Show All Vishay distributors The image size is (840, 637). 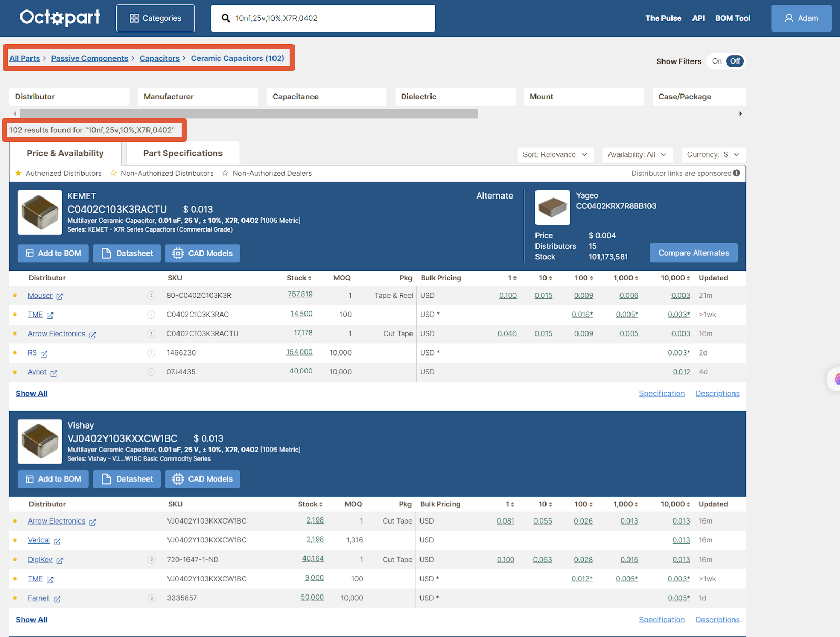(x=31, y=620)
